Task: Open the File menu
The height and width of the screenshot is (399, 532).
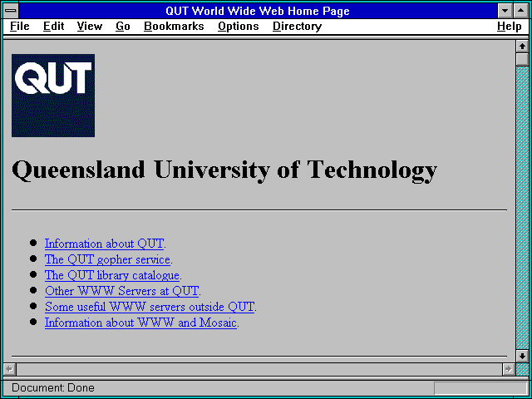Action: tap(20, 27)
